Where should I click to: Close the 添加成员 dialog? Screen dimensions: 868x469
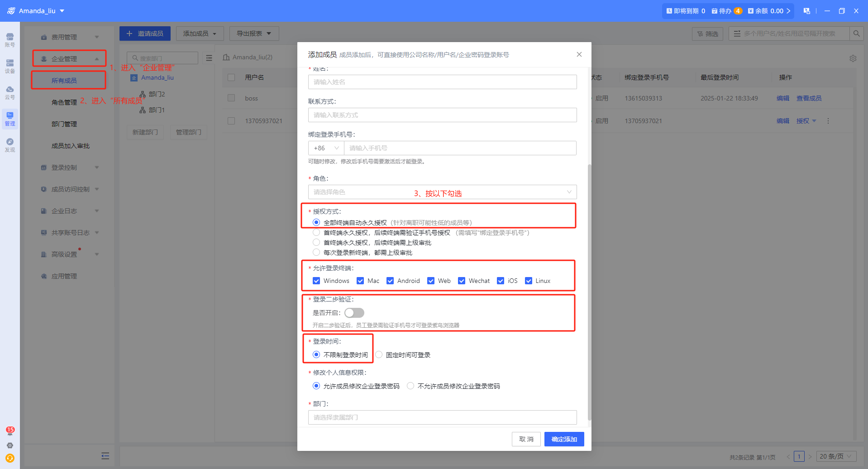coord(579,54)
